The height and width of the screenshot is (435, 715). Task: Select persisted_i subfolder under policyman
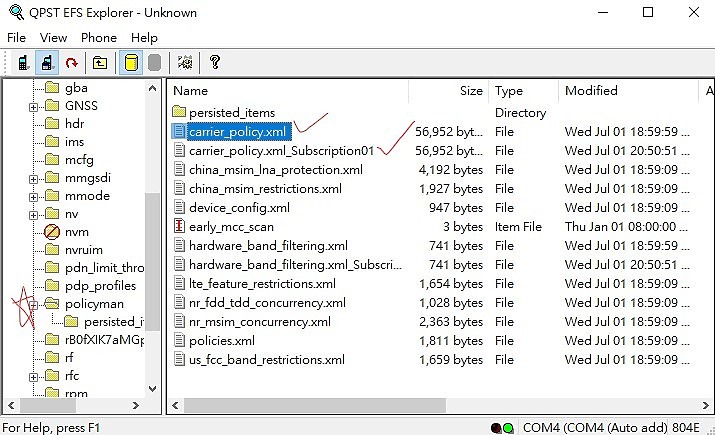tap(114, 322)
